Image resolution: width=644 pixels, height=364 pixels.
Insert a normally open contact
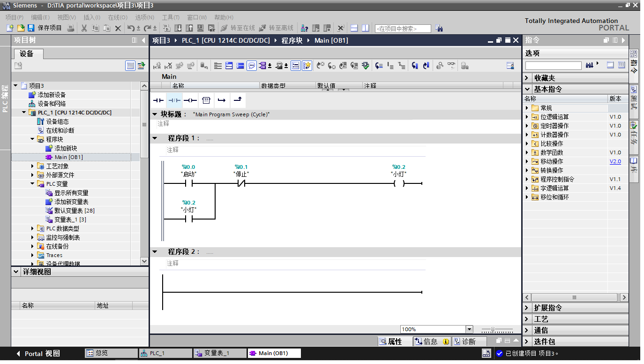158,100
